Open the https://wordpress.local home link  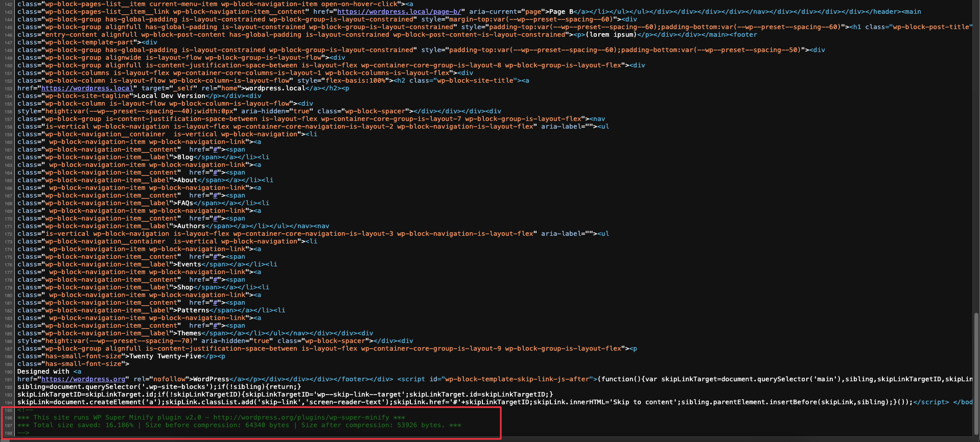coord(87,88)
